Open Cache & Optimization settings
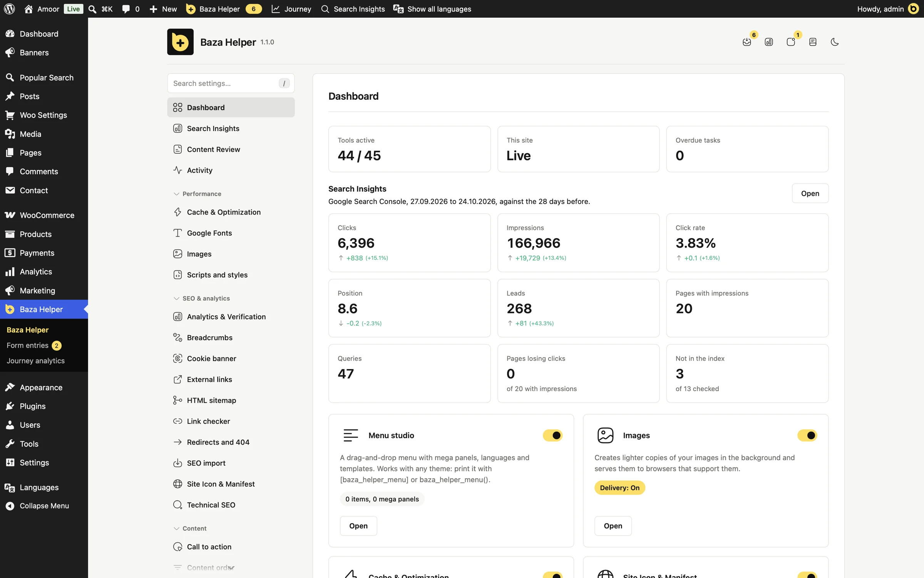924x578 pixels. 231,212
